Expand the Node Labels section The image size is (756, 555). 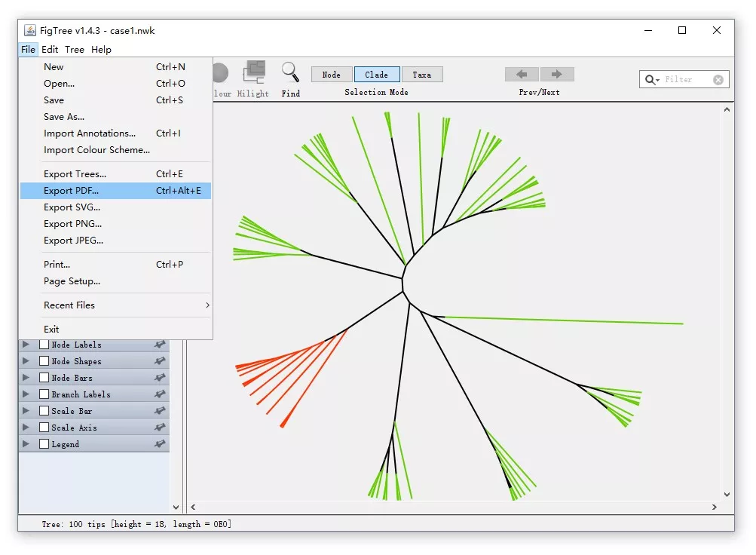26,345
